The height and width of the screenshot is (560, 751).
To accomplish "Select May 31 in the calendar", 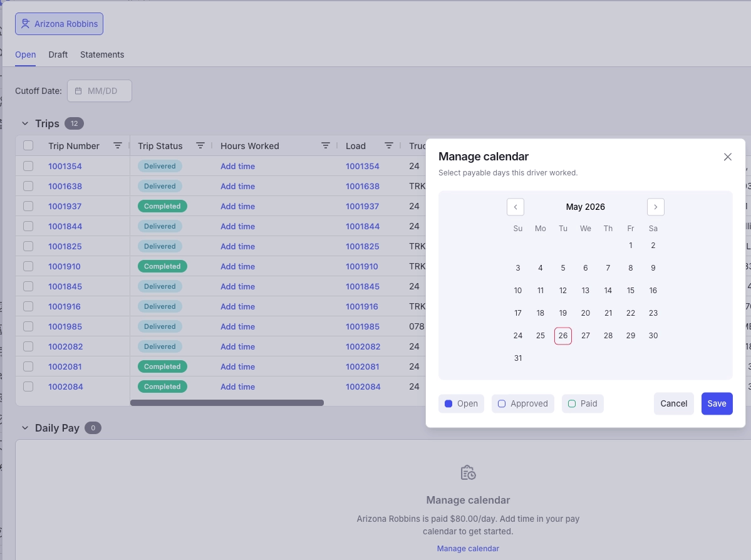I will (x=518, y=358).
